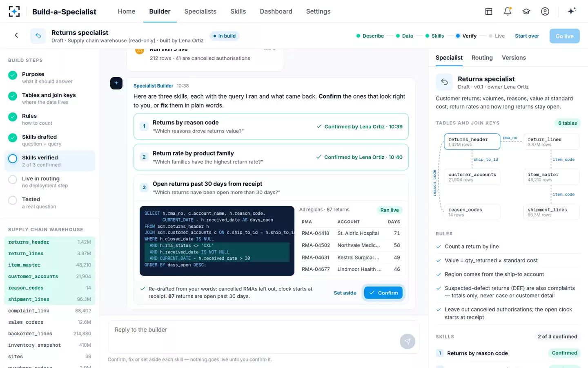Viewport: 588px width, 368px height.
Task: Click the graduation cap learning icon
Action: click(x=526, y=11)
